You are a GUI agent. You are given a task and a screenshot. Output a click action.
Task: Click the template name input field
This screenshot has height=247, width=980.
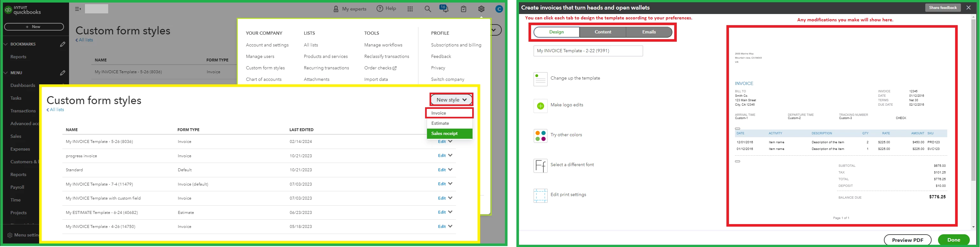(x=588, y=51)
